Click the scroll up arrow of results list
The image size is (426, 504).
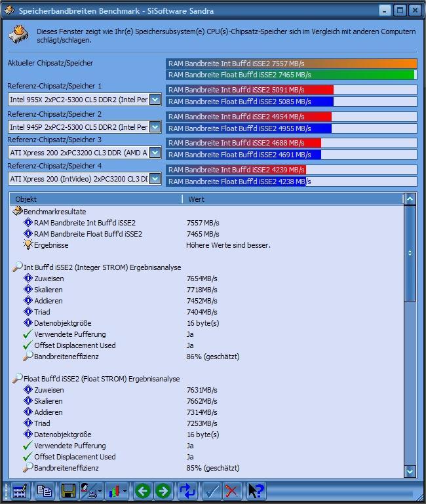tap(410, 199)
